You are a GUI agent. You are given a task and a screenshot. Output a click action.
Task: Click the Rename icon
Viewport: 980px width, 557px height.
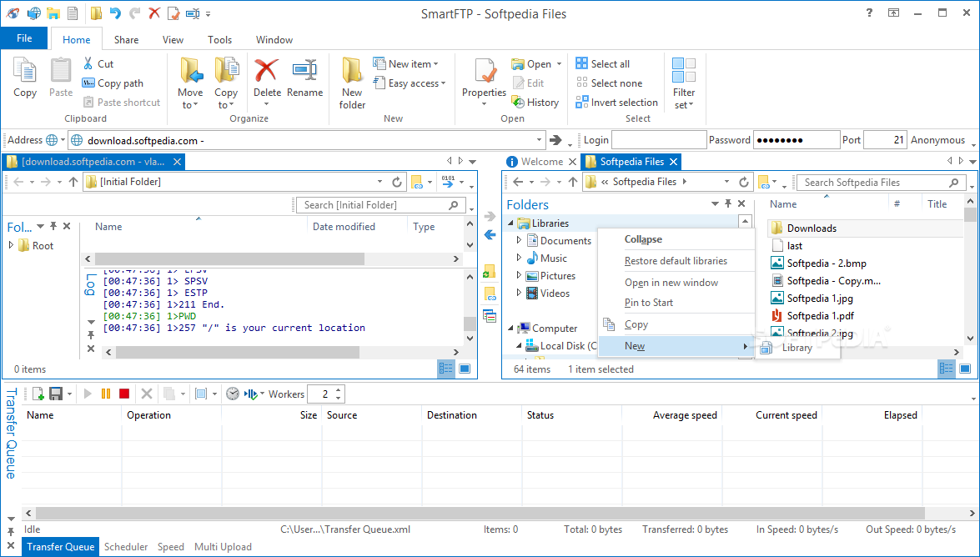coord(305,70)
